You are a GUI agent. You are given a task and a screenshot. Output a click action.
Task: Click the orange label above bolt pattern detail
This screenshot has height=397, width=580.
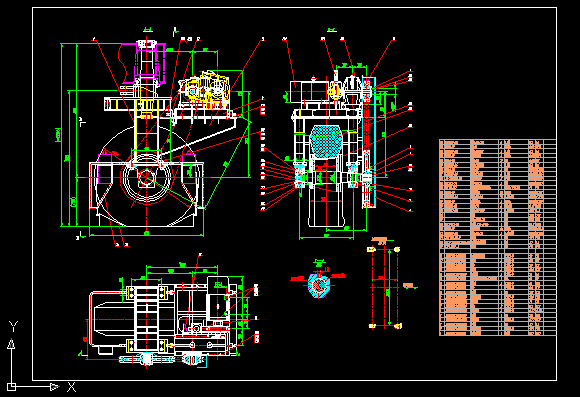click(x=380, y=240)
